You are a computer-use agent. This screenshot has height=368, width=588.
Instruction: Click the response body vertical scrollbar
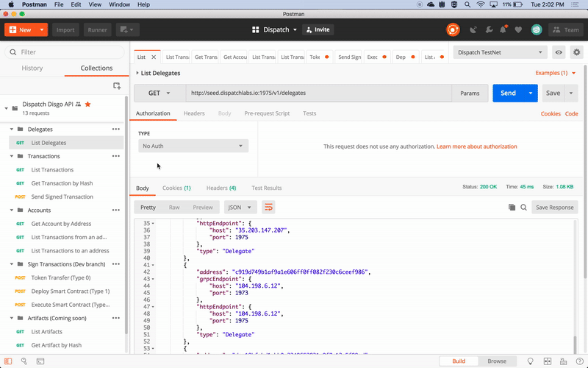(x=574, y=344)
